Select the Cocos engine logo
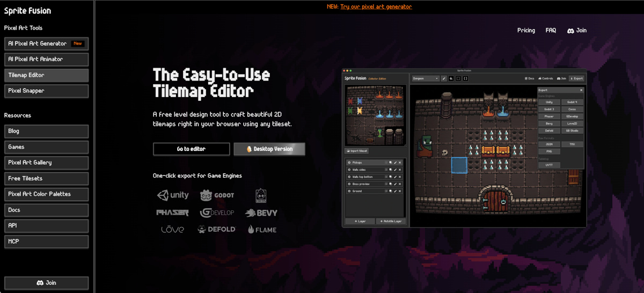 [261, 195]
